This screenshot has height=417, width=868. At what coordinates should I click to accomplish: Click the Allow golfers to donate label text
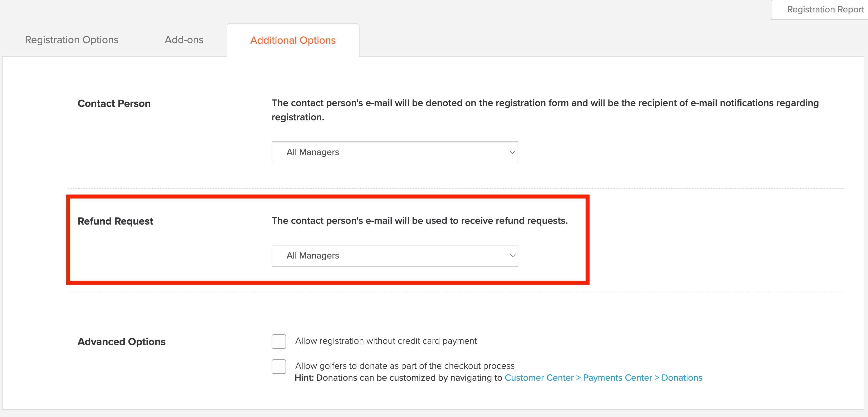[405, 366]
